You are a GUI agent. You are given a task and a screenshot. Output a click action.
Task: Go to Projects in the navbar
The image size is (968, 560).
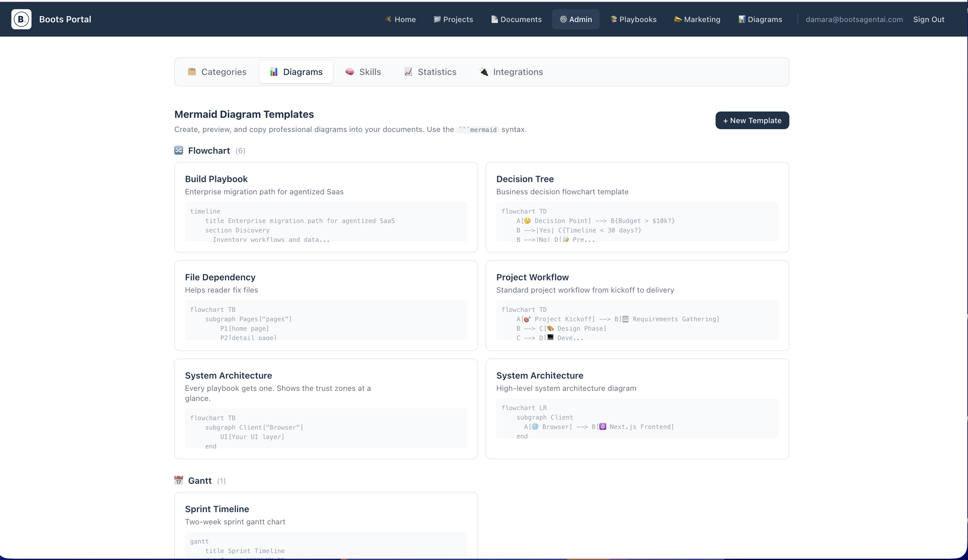[453, 19]
